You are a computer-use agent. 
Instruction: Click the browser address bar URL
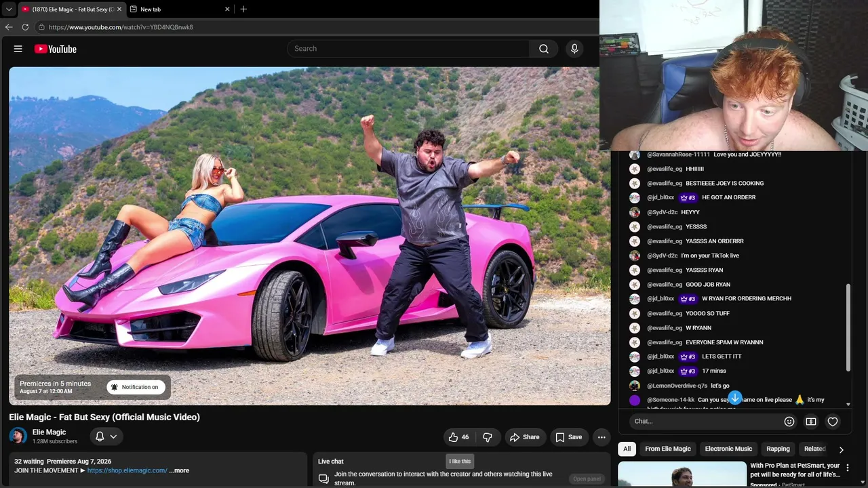[121, 27]
